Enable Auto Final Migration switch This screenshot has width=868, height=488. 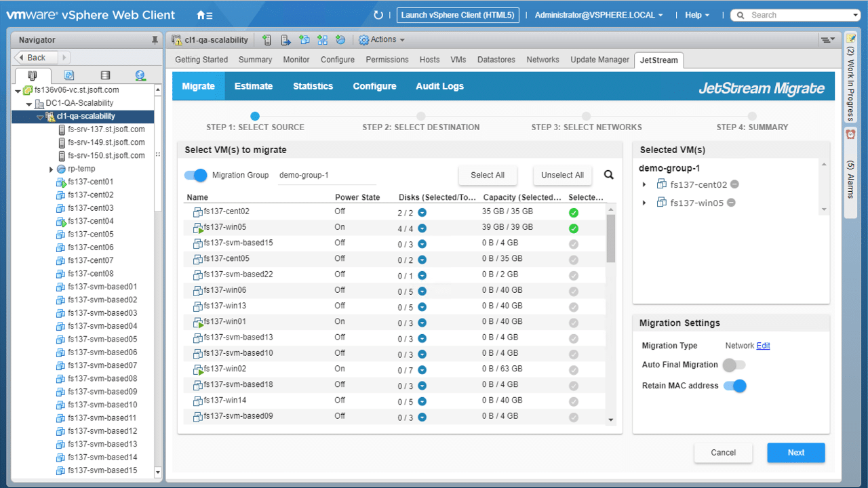point(734,365)
